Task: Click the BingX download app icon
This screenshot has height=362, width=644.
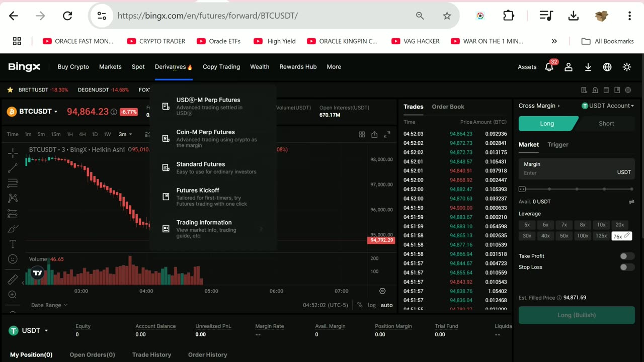Action: tap(588, 67)
